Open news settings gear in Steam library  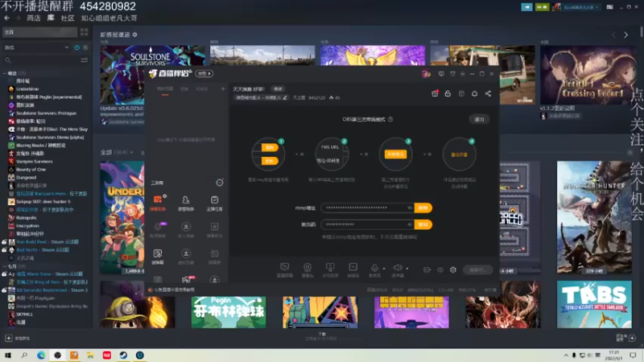coord(134,35)
